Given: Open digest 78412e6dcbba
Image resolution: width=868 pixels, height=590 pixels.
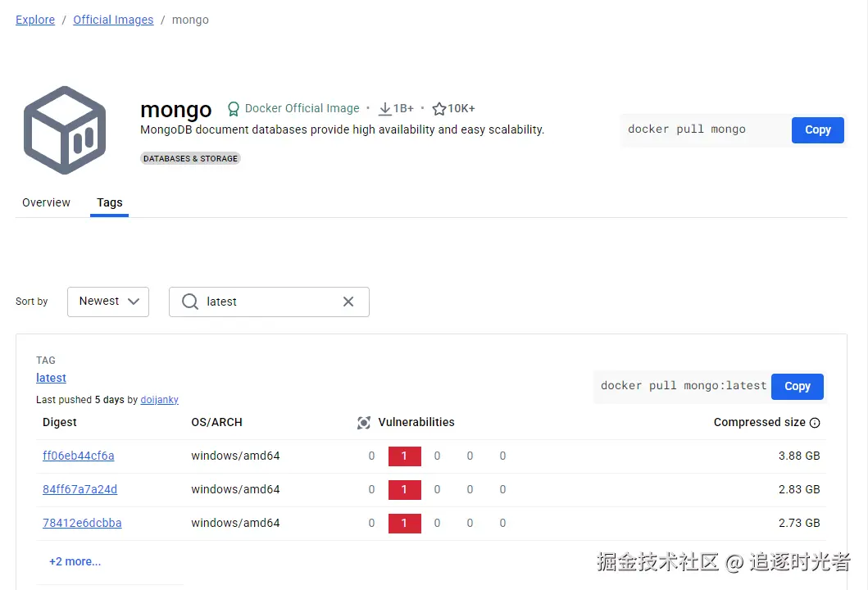Looking at the screenshot, I should [82, 523].
